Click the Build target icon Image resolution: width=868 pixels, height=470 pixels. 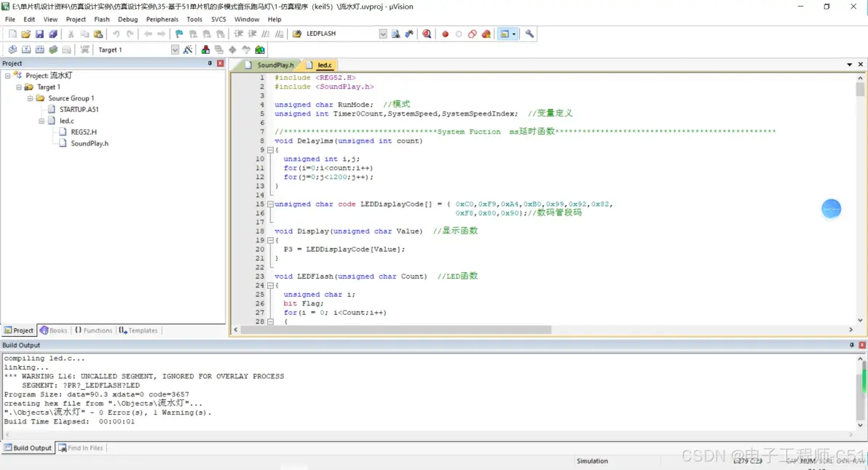point(25,49)
